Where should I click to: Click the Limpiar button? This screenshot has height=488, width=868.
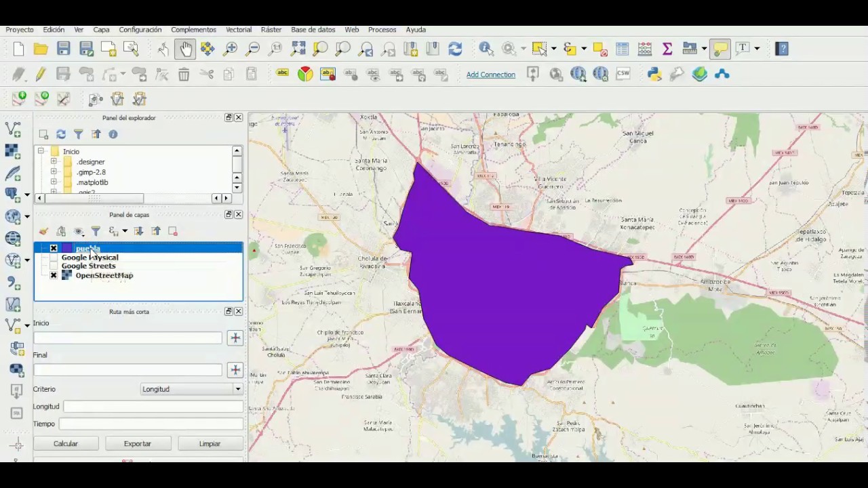210,443
